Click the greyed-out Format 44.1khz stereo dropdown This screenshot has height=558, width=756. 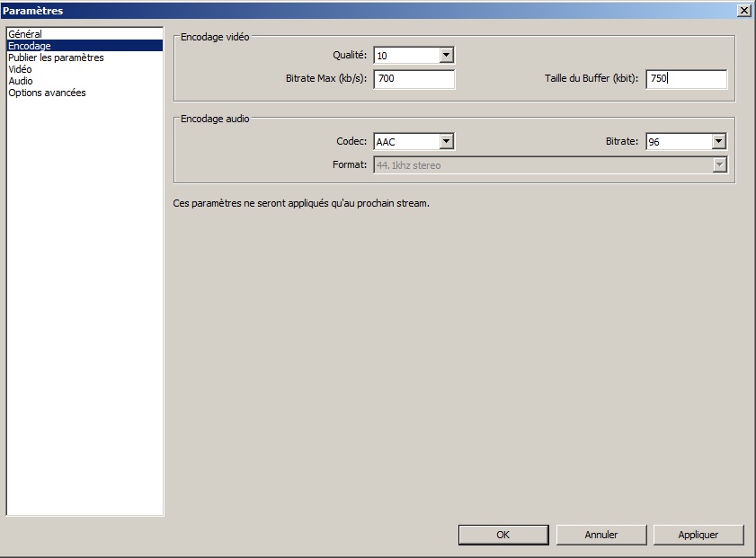(x=549, y=165)
